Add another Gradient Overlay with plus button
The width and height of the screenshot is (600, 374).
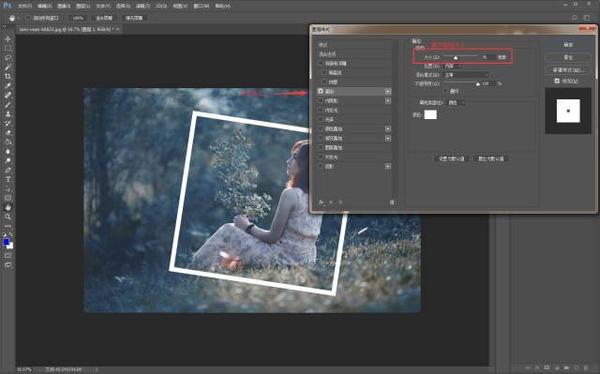point(388,138)
